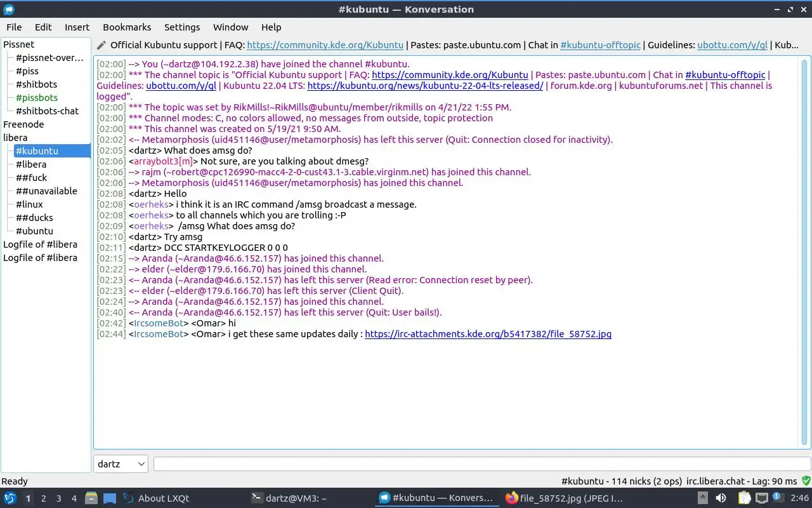The image size is (812, 508).
Task: Open the Insert menu
Action: point(77,27)
